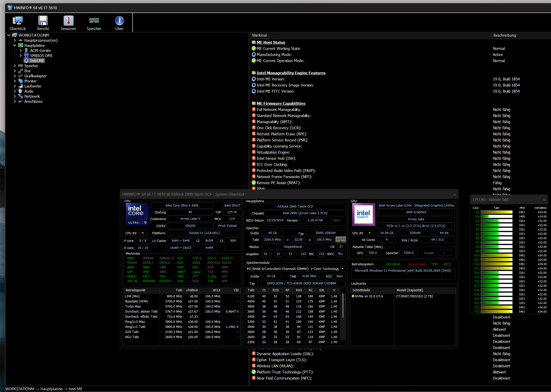
Task: Open the ME Firmware Capabilities link
Action: point(281,103)
